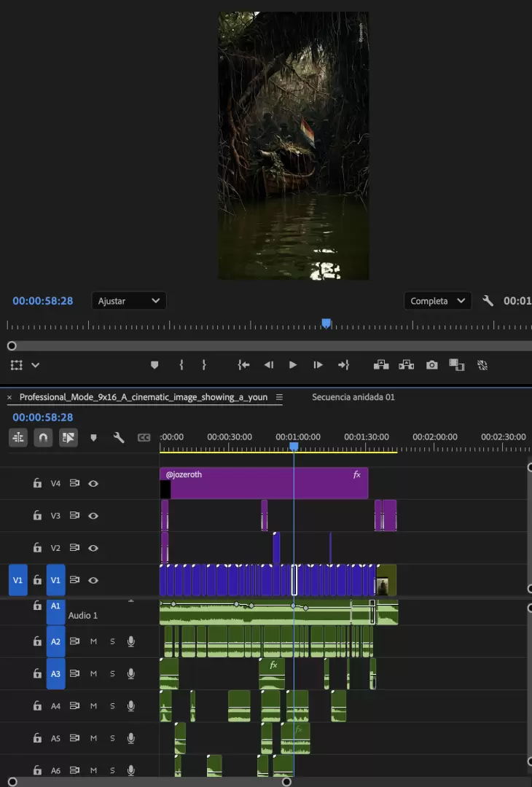Image resolution: width=532 pixels, height=787 pixels.
Task: Toggle insert sequences as nests button
Action: pos(18,438)
